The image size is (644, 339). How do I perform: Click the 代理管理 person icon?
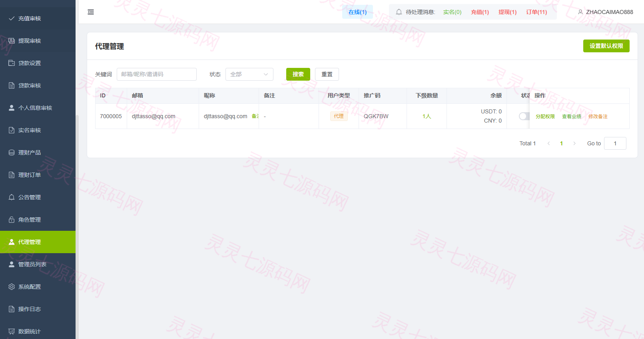(12, 242)
